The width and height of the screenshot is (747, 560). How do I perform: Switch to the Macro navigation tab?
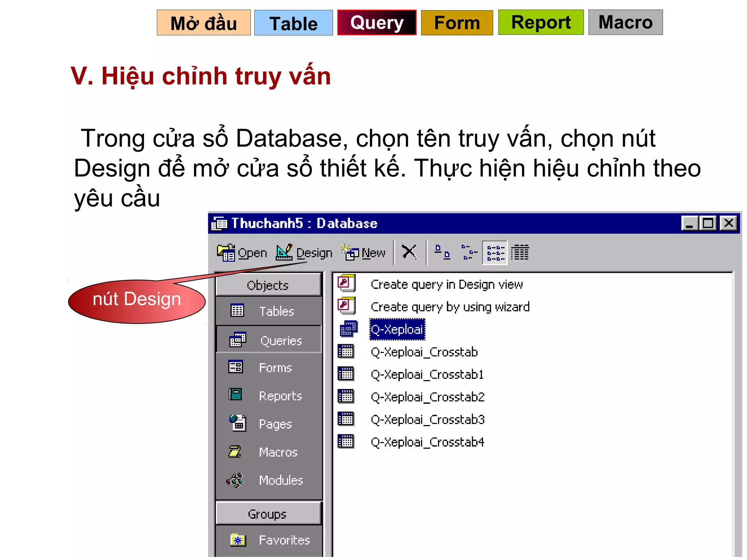[626, 23]
